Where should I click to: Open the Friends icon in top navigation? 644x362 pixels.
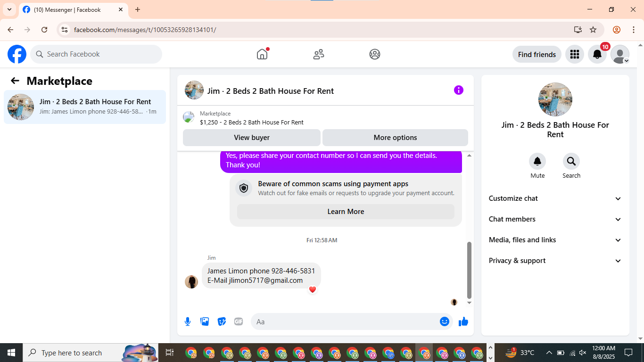point(319,54)
